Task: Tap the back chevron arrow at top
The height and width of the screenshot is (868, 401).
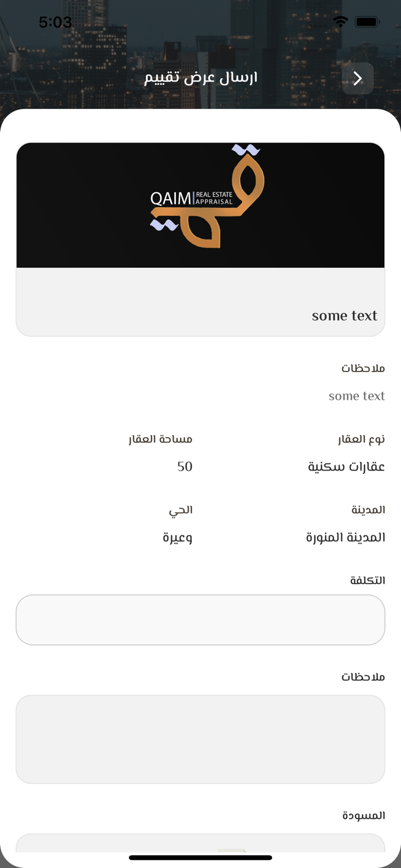Action: pyautogui.click(x=358, y=78)
